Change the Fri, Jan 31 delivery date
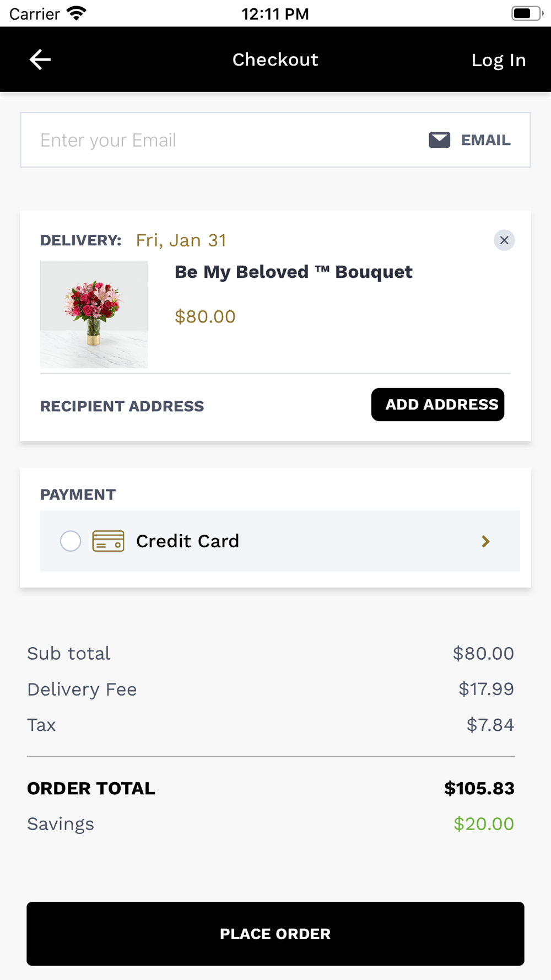The image size is (551, 980). pos(181,240)
